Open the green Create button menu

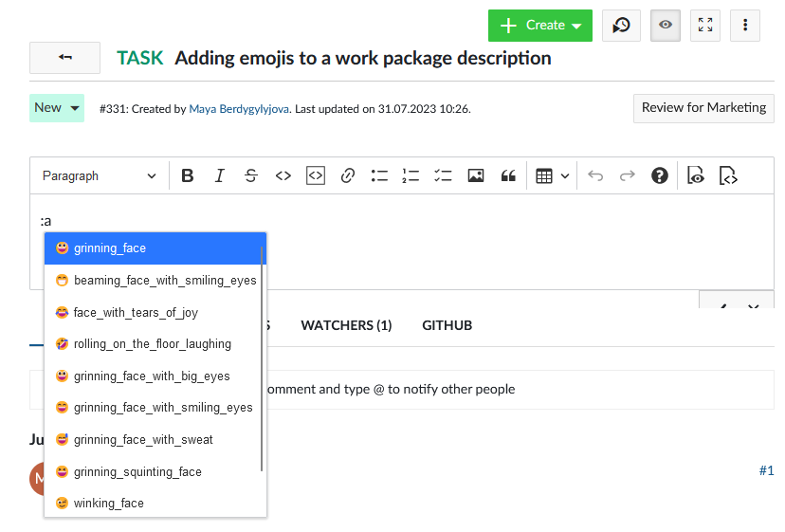pos(539,26)
